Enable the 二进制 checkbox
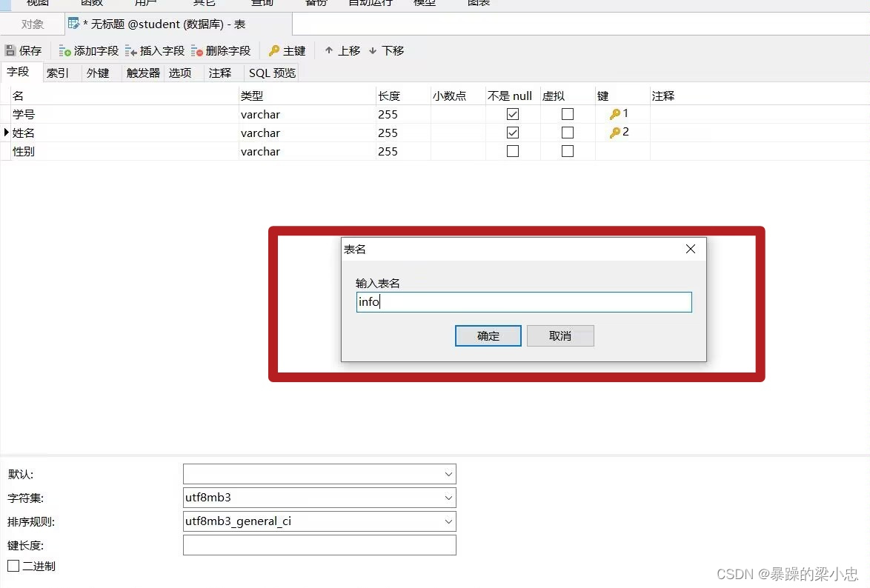 click(x=13, y=566)
